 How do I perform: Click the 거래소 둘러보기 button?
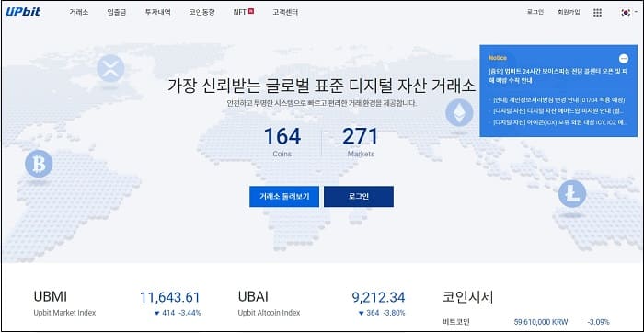[x=283, y=196]
